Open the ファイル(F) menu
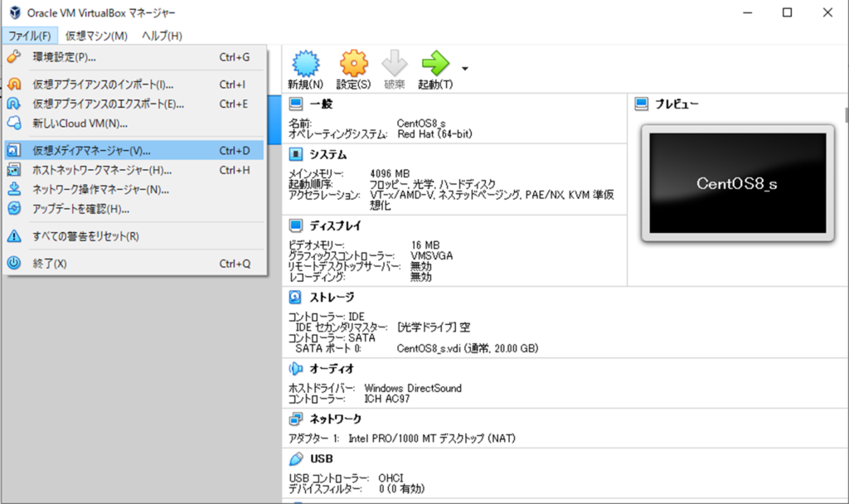The height and width of the screenshot is (504, 849). tap(30, 36)
